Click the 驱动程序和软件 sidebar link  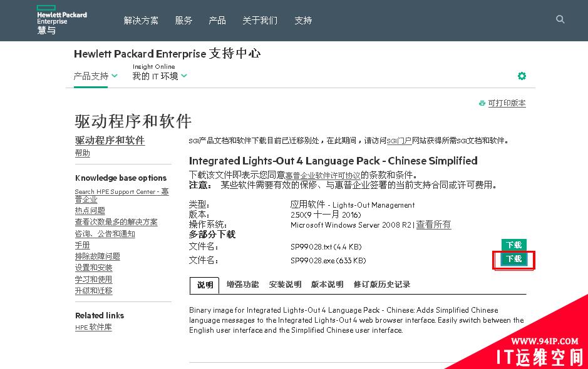click(x=110, y=140)
